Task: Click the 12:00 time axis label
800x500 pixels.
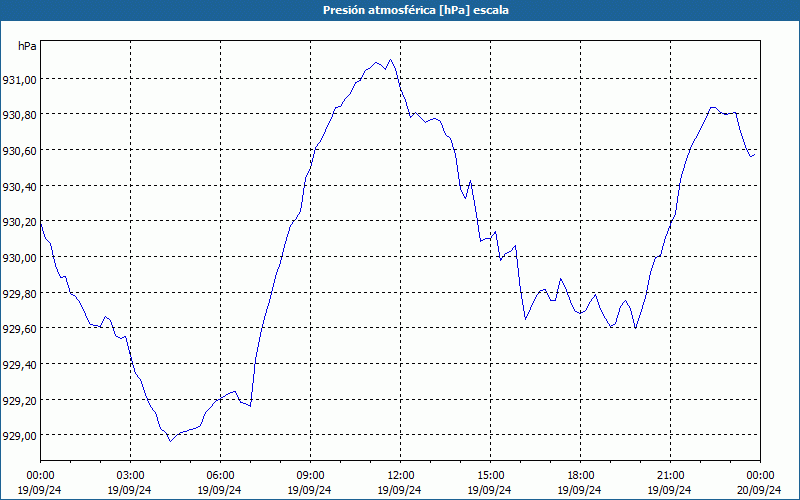Action: pos(401,476)
